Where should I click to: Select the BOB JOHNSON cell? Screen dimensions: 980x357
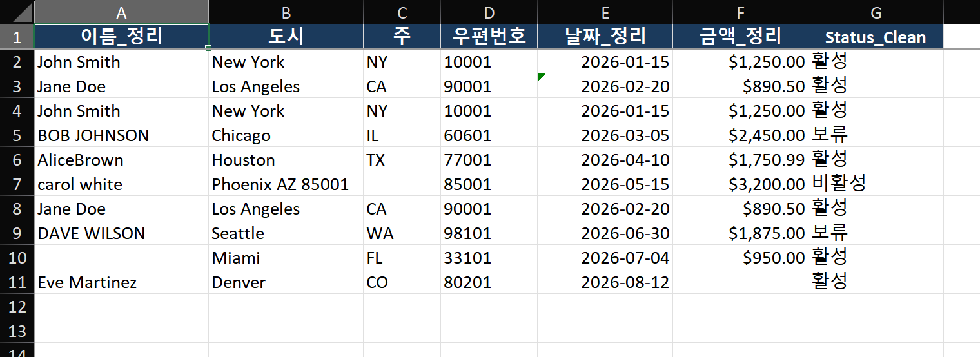click(x=121, y=135)
